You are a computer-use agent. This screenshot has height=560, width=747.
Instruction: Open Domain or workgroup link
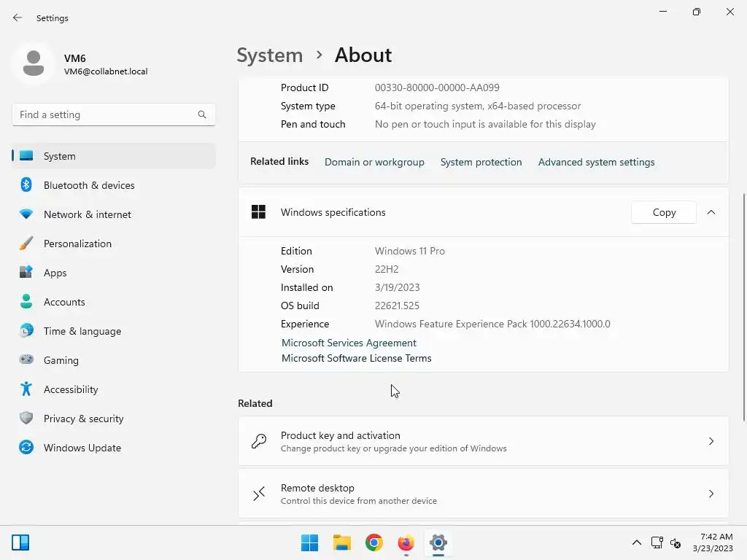pos(374,162)
